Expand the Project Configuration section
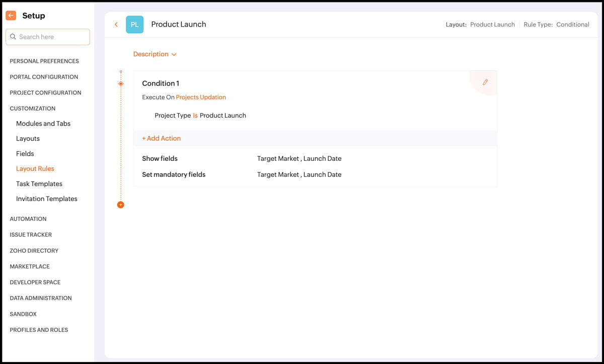 pos(45,93)
